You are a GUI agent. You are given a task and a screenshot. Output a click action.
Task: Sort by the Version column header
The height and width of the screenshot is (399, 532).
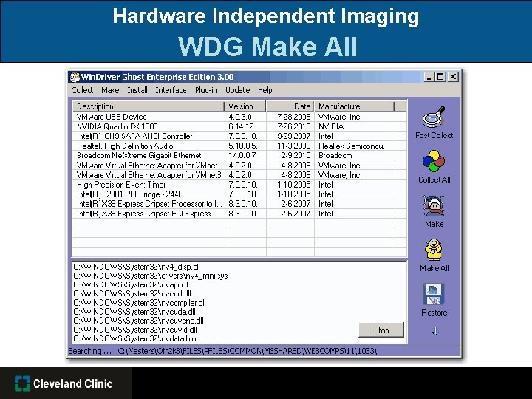pos(245,106)
